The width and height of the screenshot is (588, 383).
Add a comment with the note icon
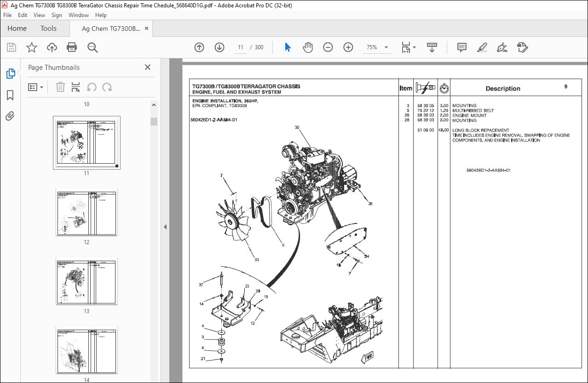click(x=461, y=47)
